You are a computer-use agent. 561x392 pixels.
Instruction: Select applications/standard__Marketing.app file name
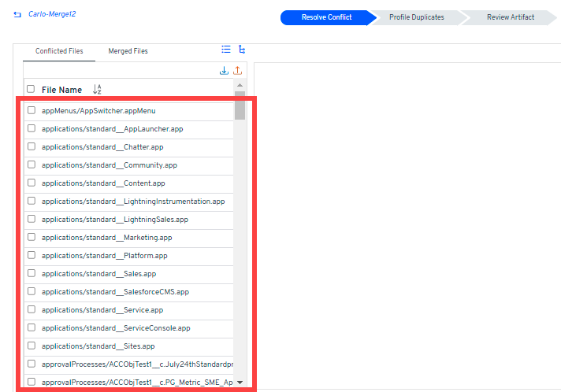pos(106,238)
